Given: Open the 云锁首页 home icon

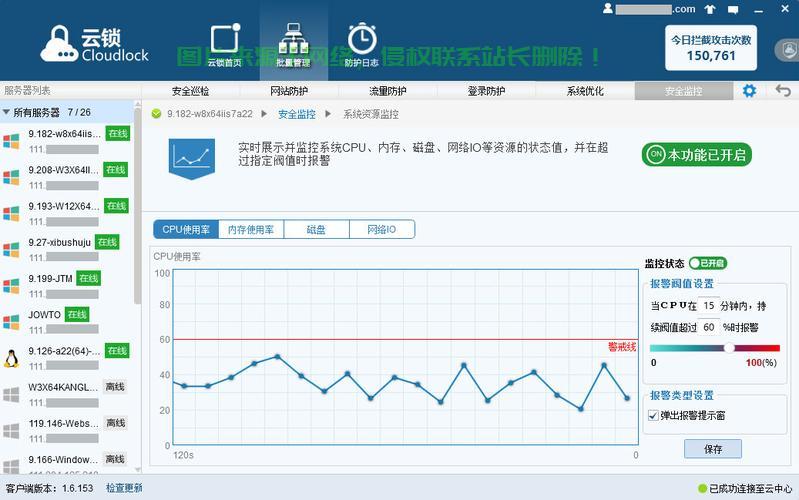Looking at the screenshot, I should (225, 45).
